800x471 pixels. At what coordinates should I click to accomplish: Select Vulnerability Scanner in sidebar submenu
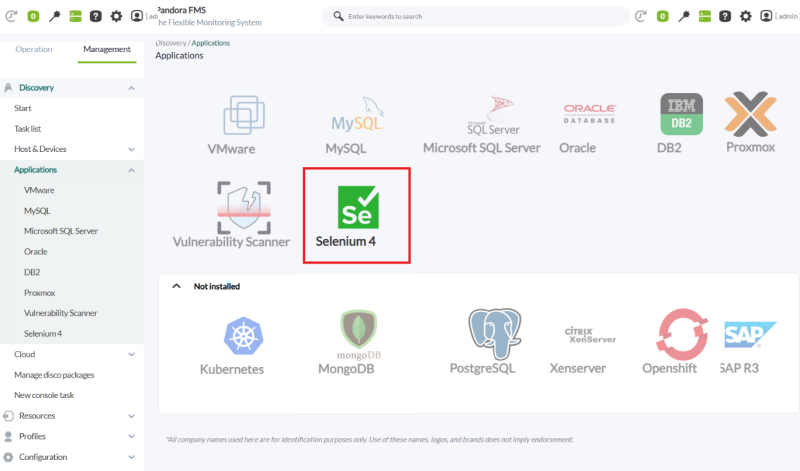pos(60,313)
